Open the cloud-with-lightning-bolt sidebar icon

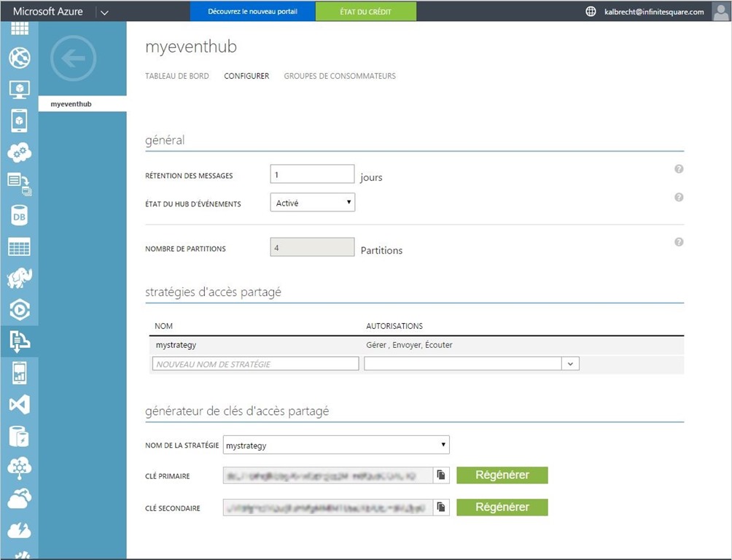click(x=19, y=530)
